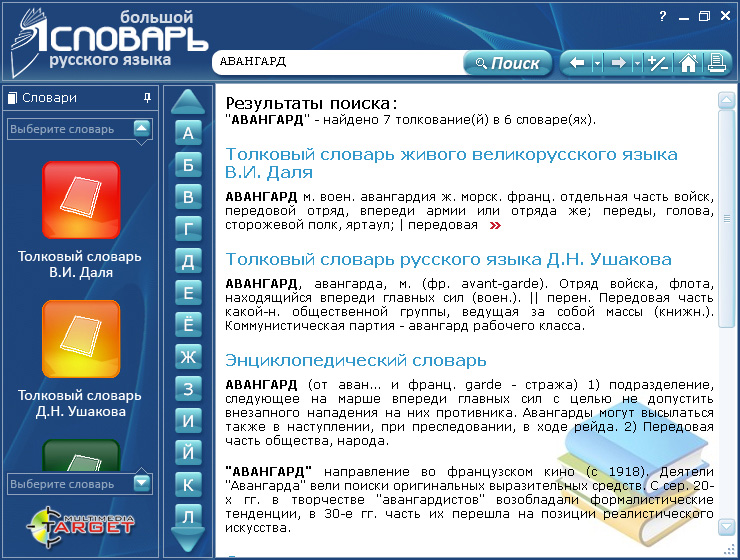Select letter А in alphabet bar
Viewport: 740px width, 560px height.
[188, 133]
